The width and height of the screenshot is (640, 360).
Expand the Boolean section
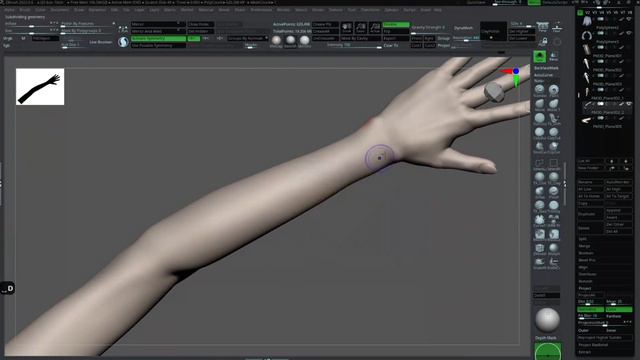pos(586,253)
